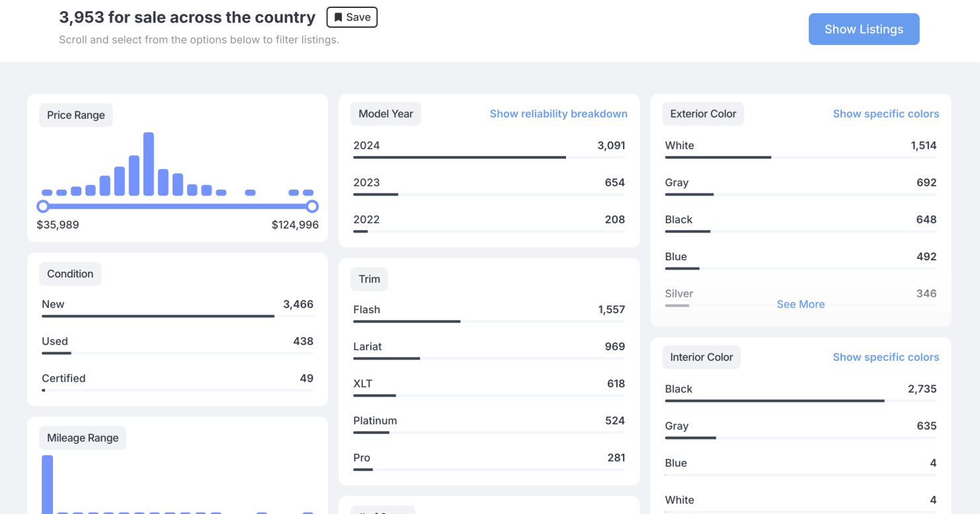Expand exterior colors with See More
This screenshot has width=980, height=514.
pos(800,304)
